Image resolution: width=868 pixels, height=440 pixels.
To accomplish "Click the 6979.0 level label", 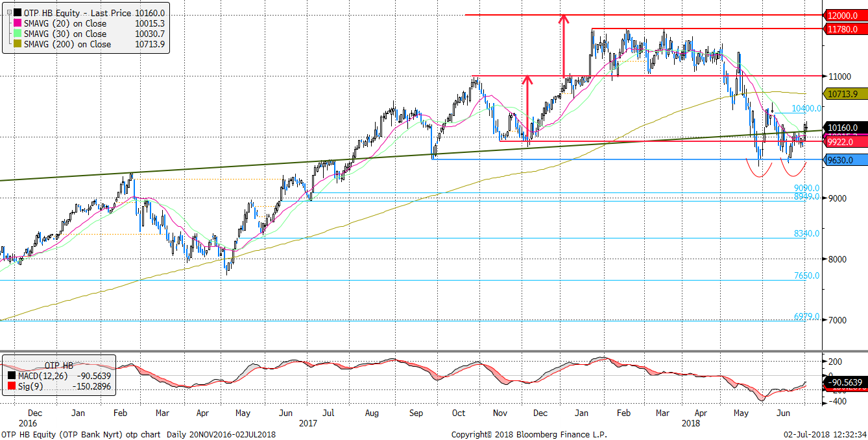I will click(x=807, y=317).
